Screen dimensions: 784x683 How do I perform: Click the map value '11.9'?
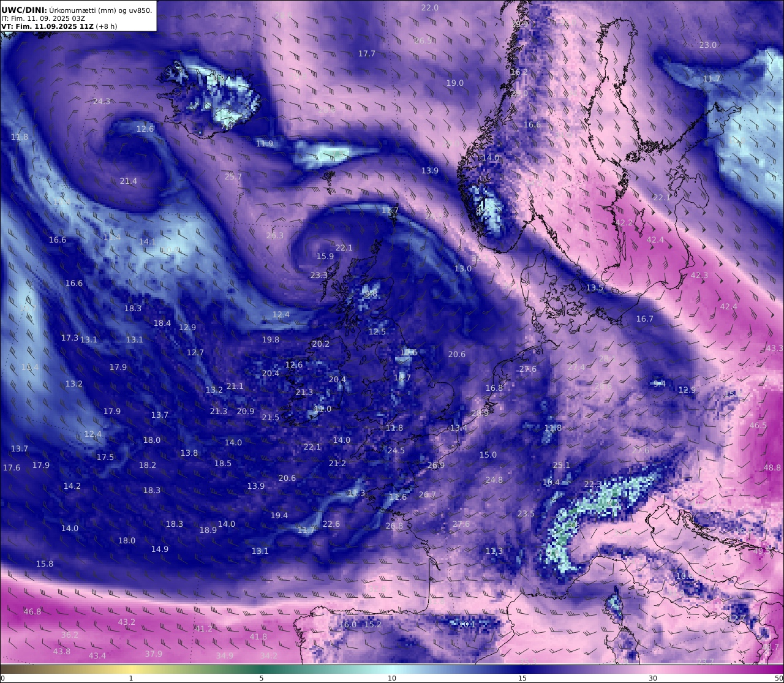click(265, 143)
